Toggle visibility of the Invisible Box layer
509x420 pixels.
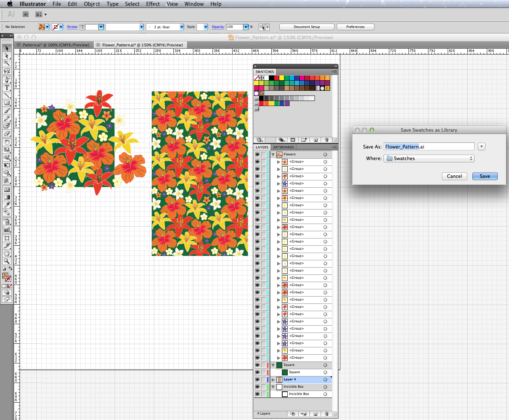pos(257,387)
